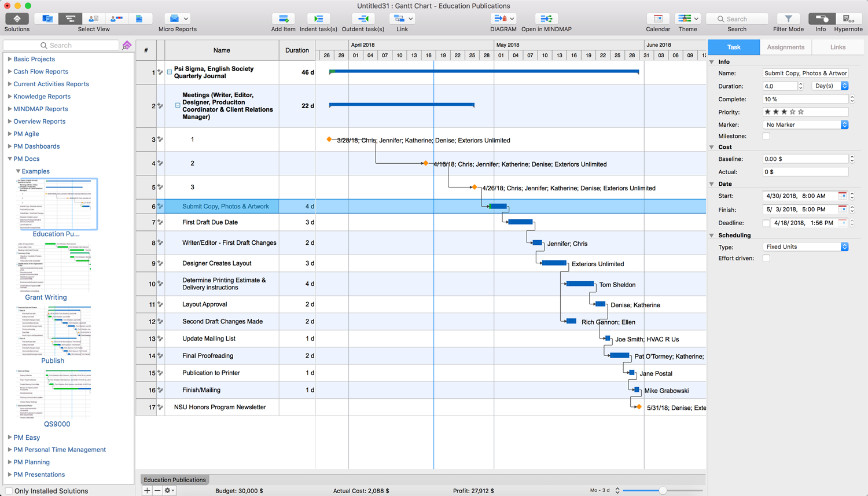Image resolution: width=868 pixels, height=496 pixels.
Task: Open the Hypernote panel icon
Action: (848, 19)
